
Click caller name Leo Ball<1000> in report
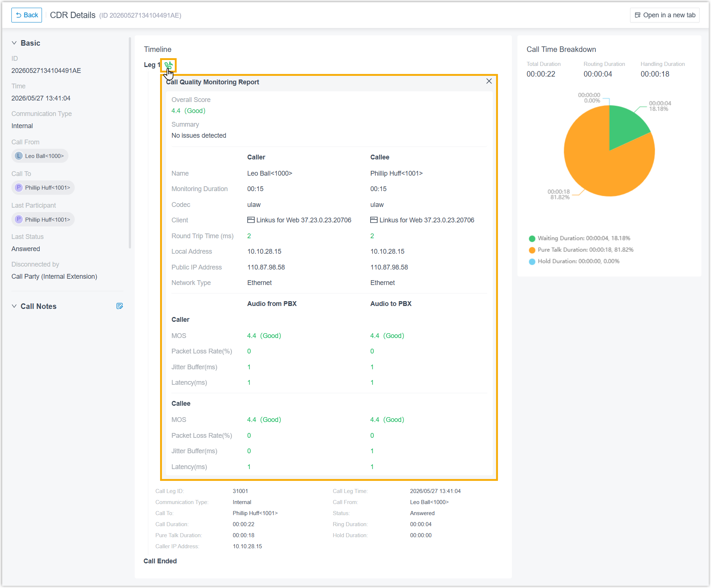(x=269, y=173)
